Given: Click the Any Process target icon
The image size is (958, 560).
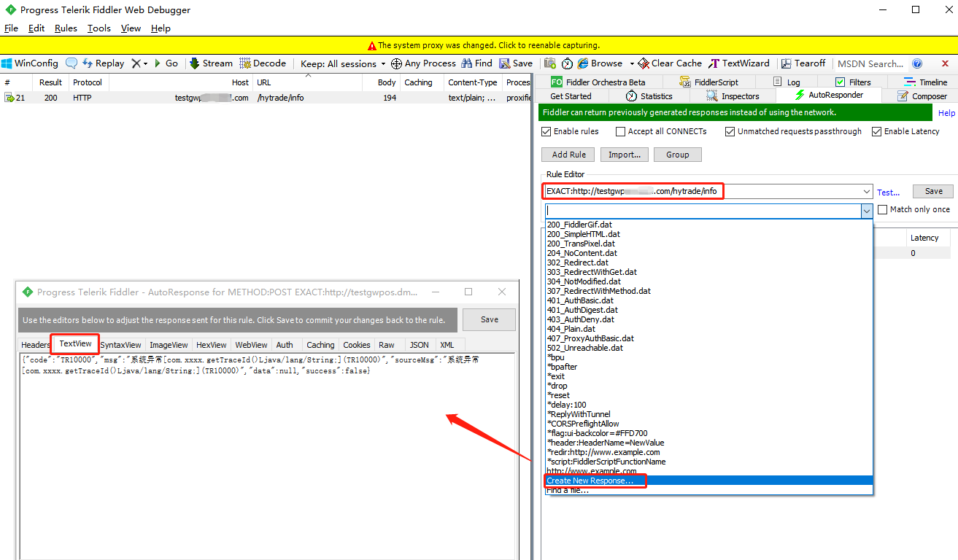Looking at the screenshot, I should (x=396, y=63).
